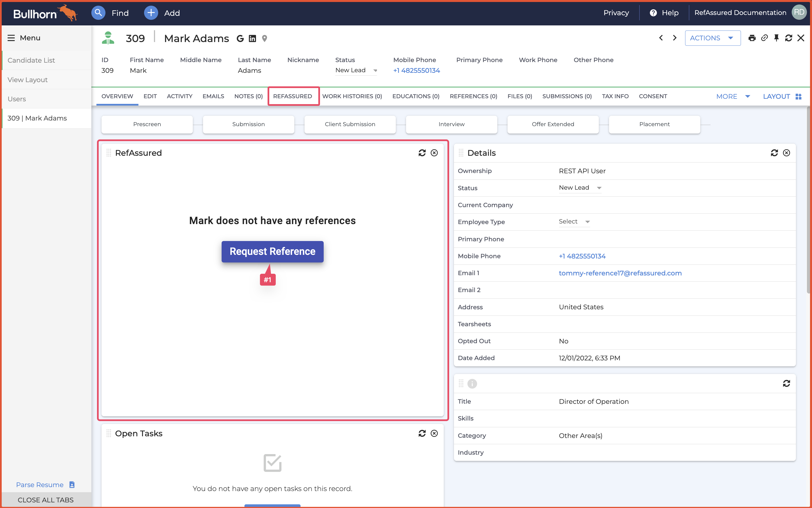The image size is (812, 508).
Task: Click the Request Reference button
Action: coord(272,252)
